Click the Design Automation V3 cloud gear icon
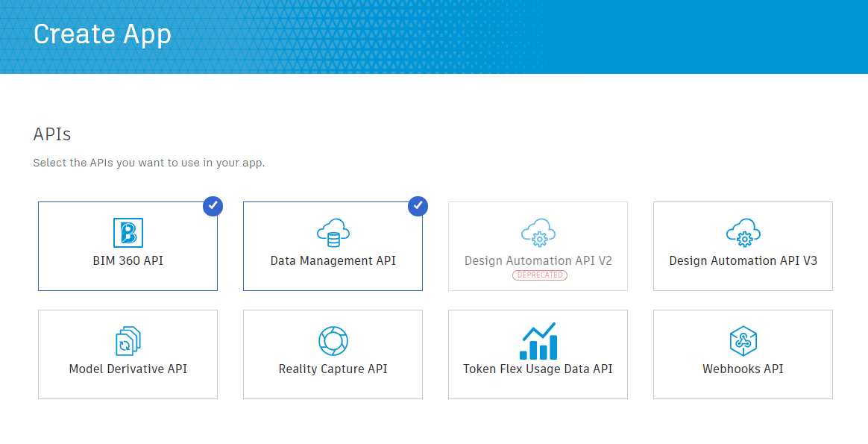Viewport: 868px width, 444px height. click(743, 233)
